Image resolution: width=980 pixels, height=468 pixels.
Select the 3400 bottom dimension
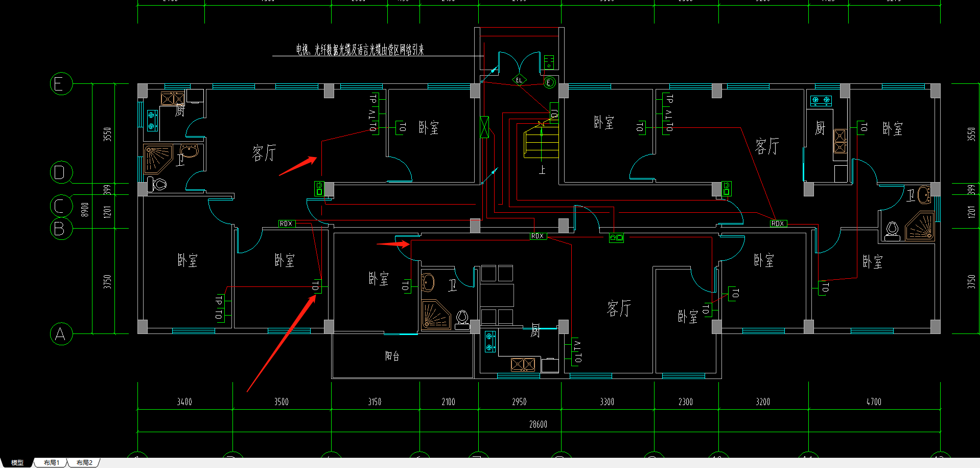(184, 402)
